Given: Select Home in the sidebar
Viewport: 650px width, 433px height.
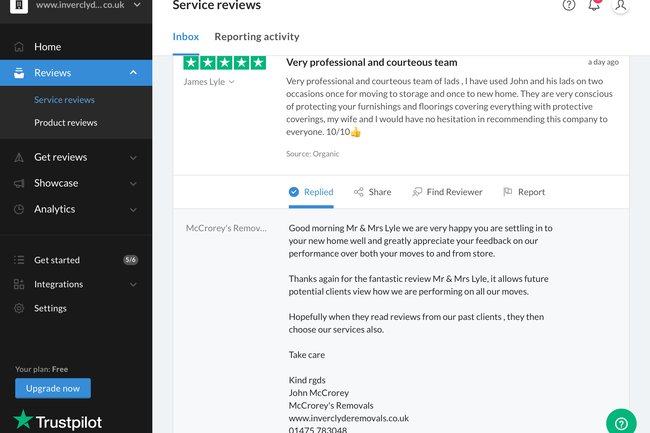Looking at the screenshot, I should pyautogui.click(x=47, y=47).
